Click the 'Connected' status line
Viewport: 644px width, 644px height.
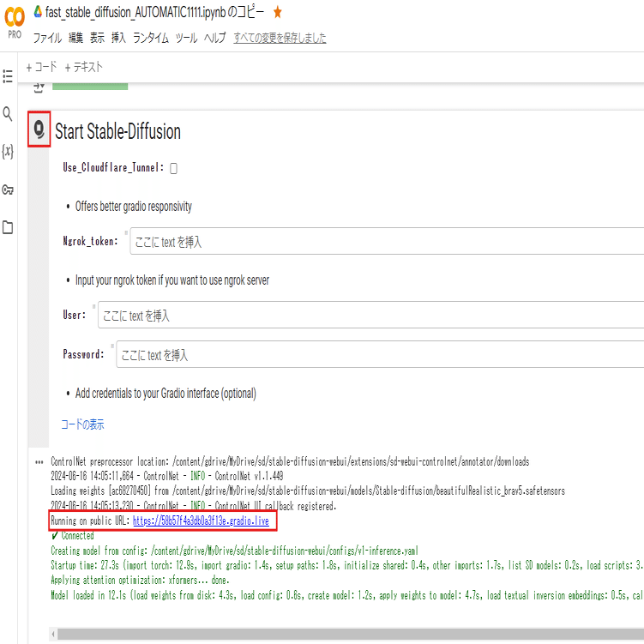click(73, 536)
